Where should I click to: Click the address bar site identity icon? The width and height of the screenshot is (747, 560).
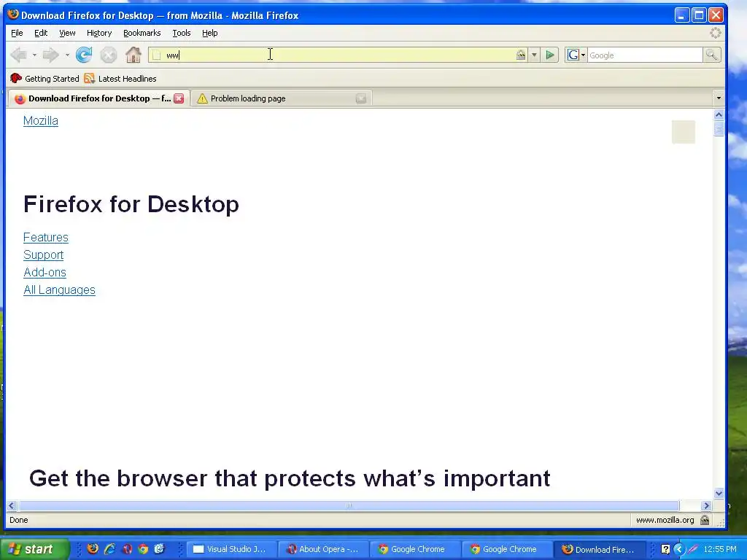click(x=521, y=55)
